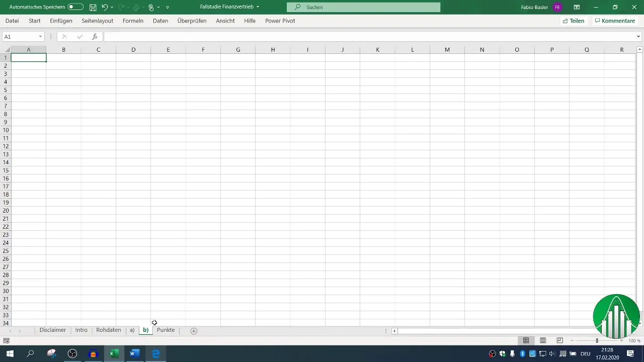
Task: Click the Suchen search box
Action: (363, 7)
